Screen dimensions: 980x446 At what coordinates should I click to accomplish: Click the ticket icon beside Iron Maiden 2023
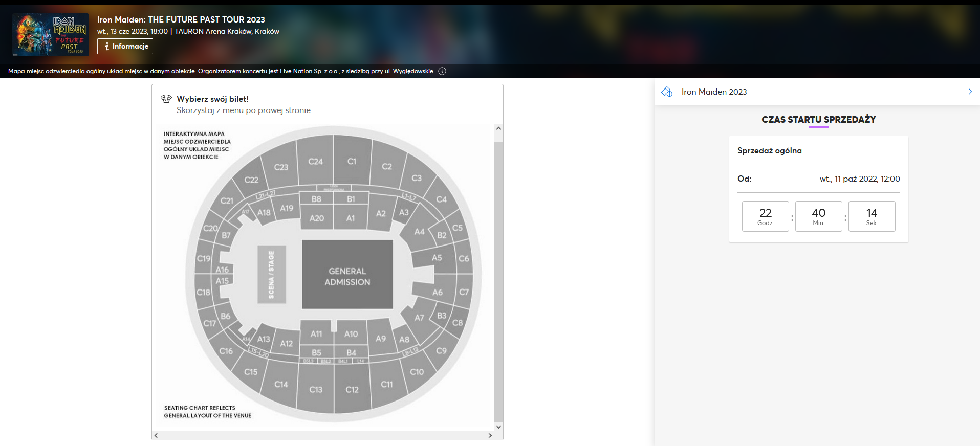click(x=667, y=92)
